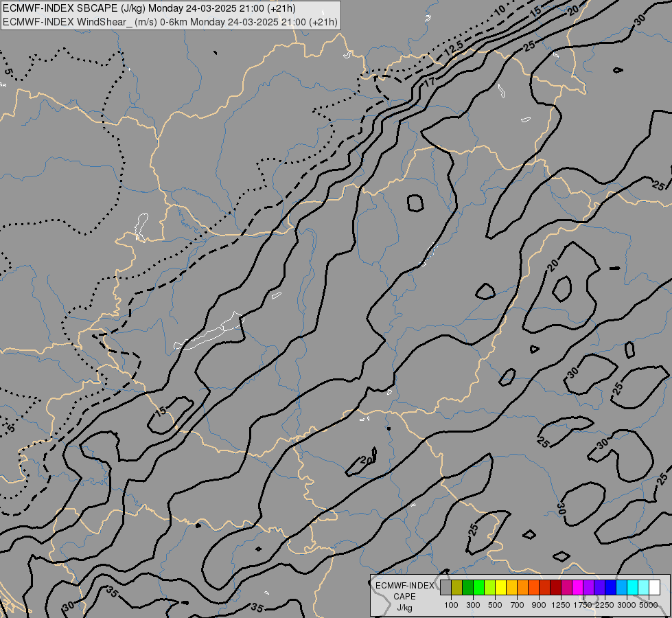This screenshot has height=618, width=672.
Task: Click the SBCAPE title line
Action: click(149, 8)
